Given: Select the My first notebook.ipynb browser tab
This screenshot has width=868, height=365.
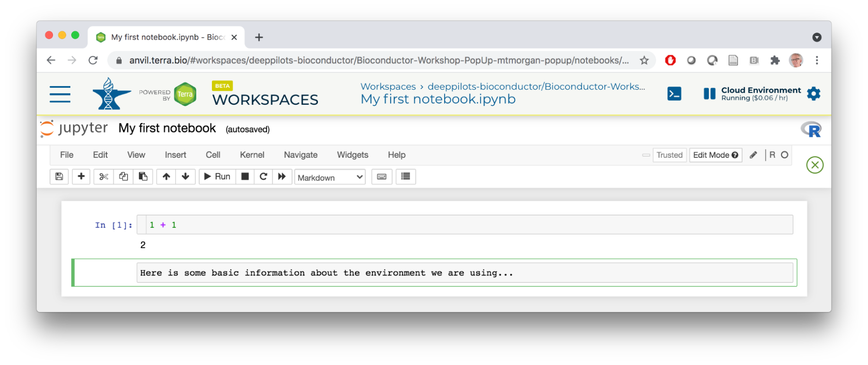Looking at the screenshot, I should click(166, 37).
